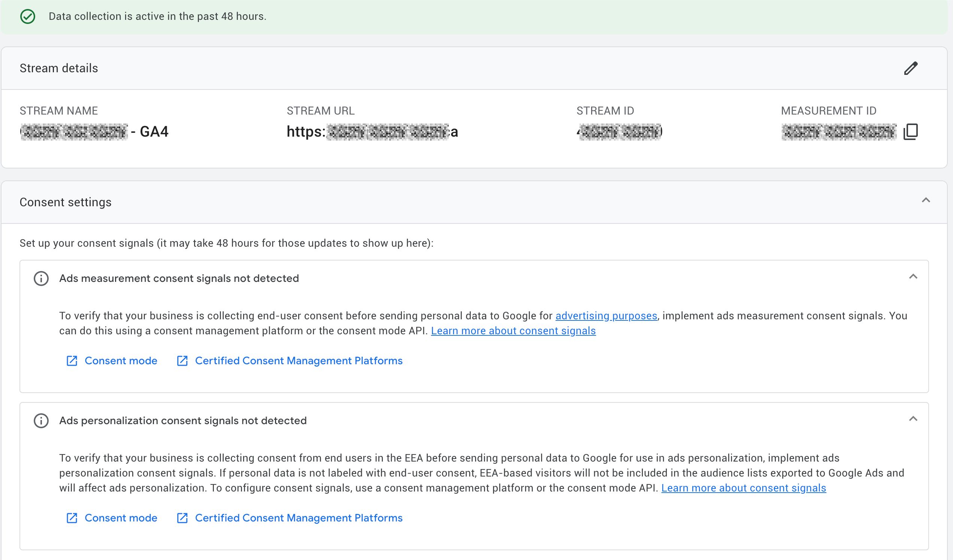Click external-link icon of Ads measurement Consent mode
The height and width of the screenshot is (560, 953).
[x=72, y=361]
